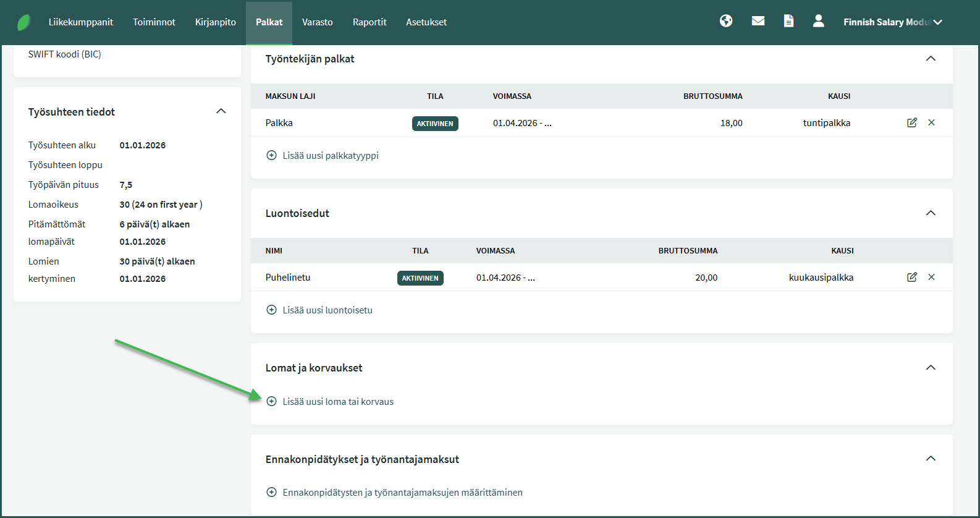980x518 pixels.
Task: Open the Kirjanpito menu
Action: tap(215, 22)
